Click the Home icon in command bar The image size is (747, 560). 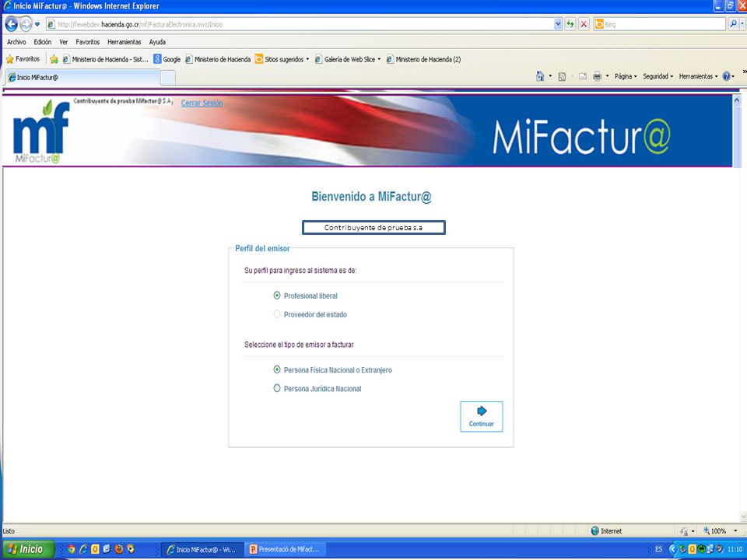pyautogui.click(x=540, y=76)
